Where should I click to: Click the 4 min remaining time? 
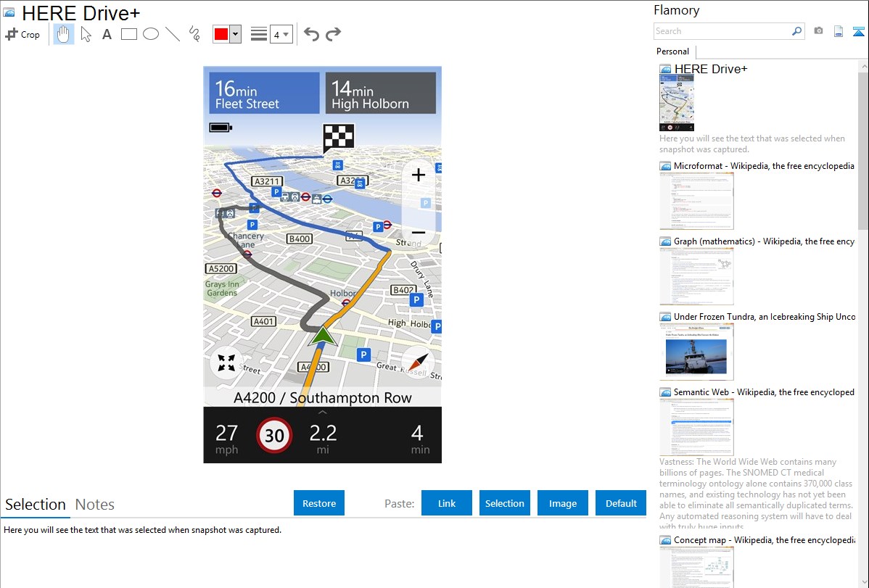(419, 439)
